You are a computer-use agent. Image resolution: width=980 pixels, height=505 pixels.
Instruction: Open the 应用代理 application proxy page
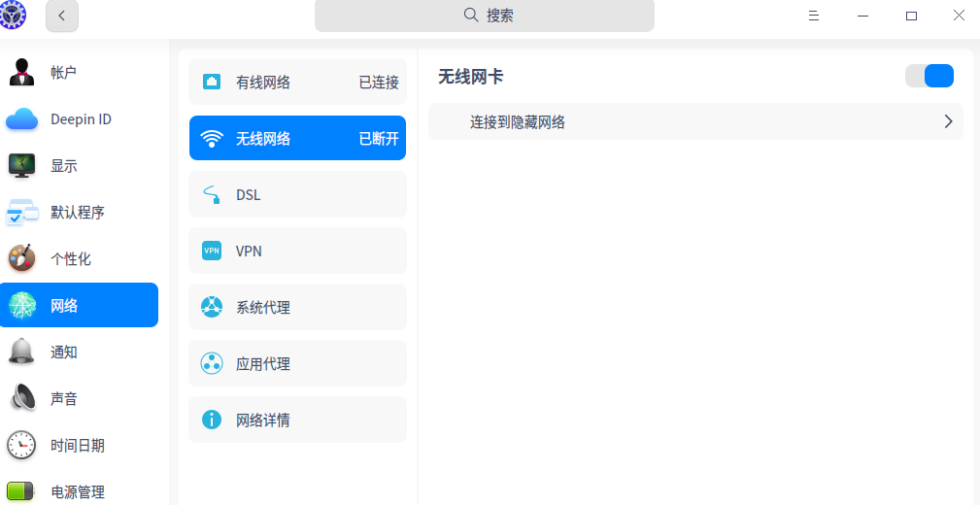click(x=297, y=363)
